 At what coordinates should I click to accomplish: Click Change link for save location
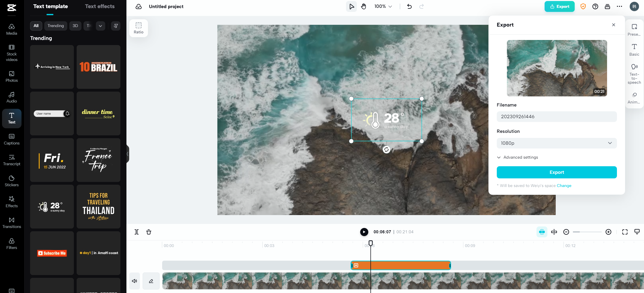[x=564, y=186]
